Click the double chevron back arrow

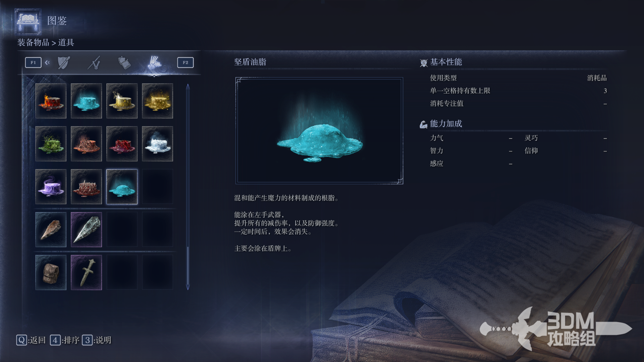pyautogui.click(x=47, y=62)
